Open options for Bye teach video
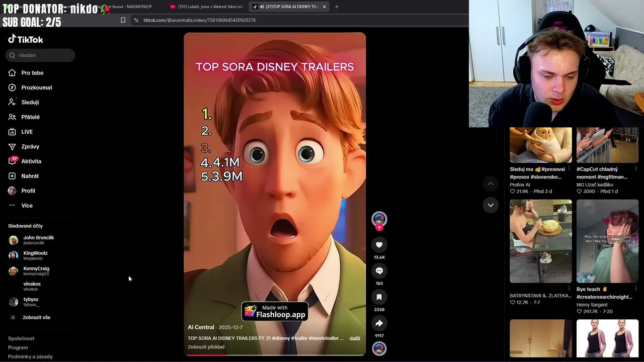 pos(636,289)
